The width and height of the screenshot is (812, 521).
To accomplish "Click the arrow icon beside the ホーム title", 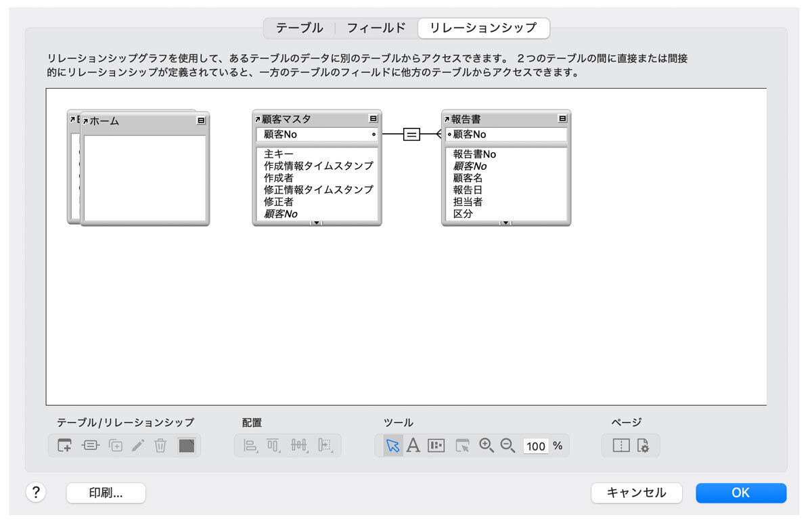I will point(85,121).
